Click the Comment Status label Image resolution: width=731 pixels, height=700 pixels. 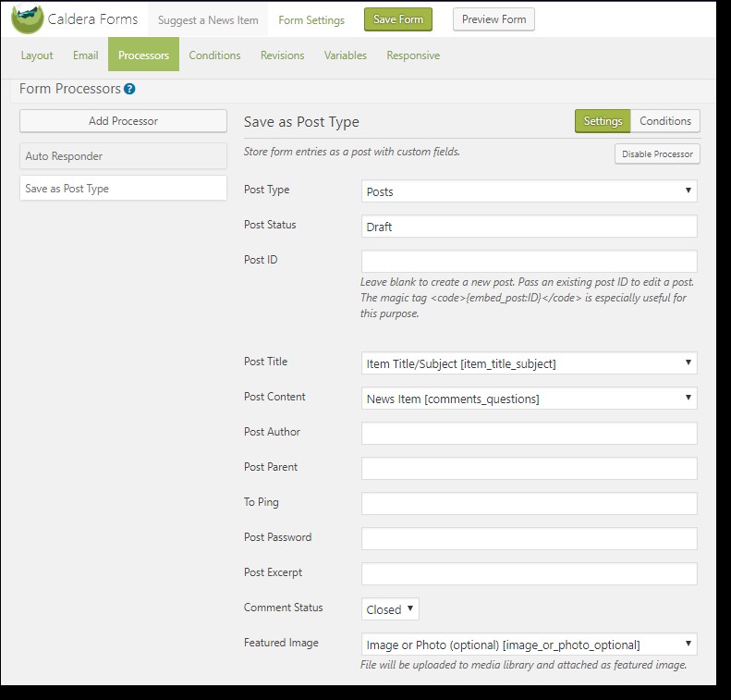283,608
